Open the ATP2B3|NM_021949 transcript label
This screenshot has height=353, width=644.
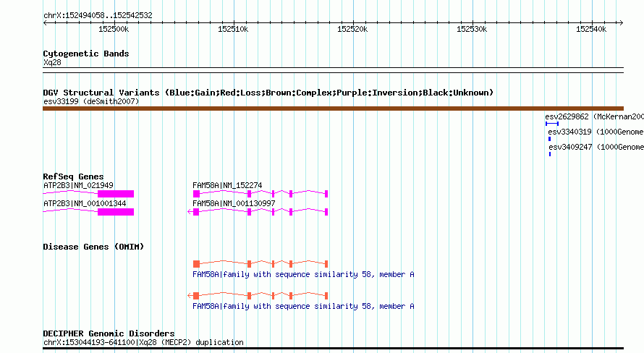(x=78, y=185)
